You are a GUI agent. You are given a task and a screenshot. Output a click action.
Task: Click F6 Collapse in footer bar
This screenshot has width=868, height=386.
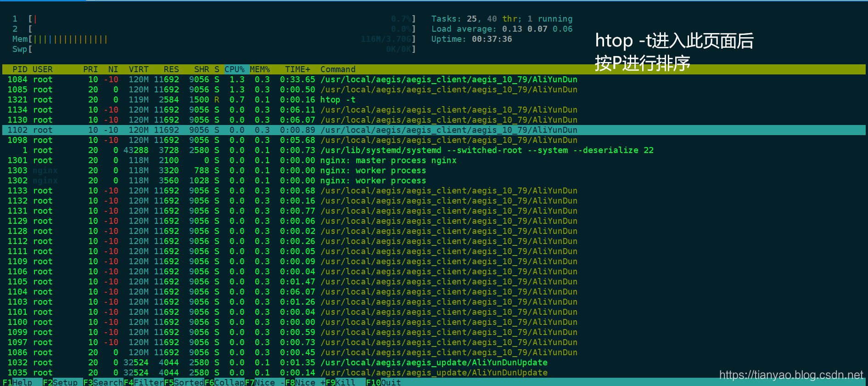[224, 382]
